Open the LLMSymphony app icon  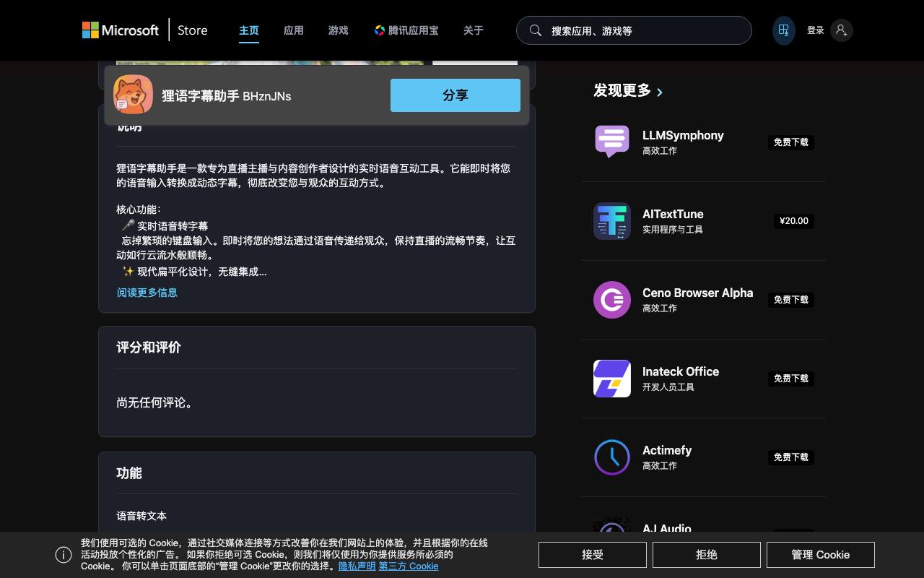click(x=612, y=142)
